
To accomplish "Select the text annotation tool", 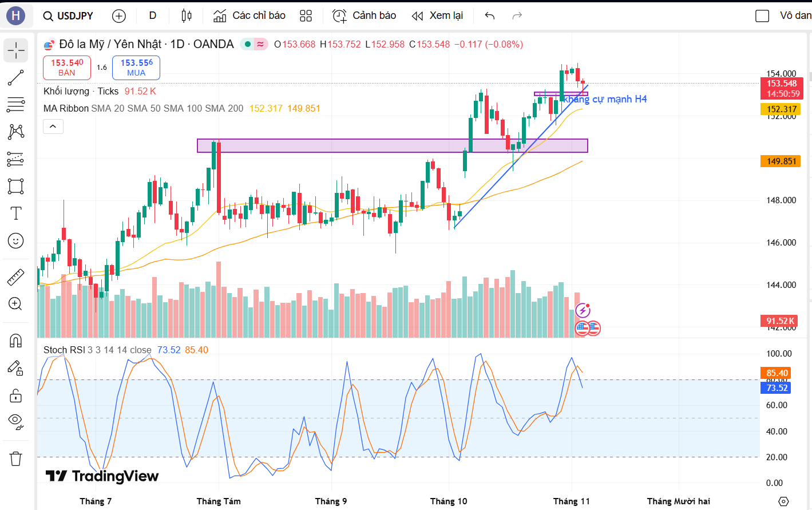I will click(16, 214).
